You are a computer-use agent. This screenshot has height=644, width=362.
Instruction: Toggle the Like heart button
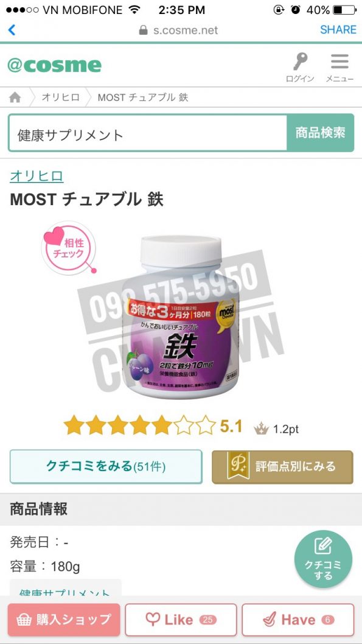[181, 620]
